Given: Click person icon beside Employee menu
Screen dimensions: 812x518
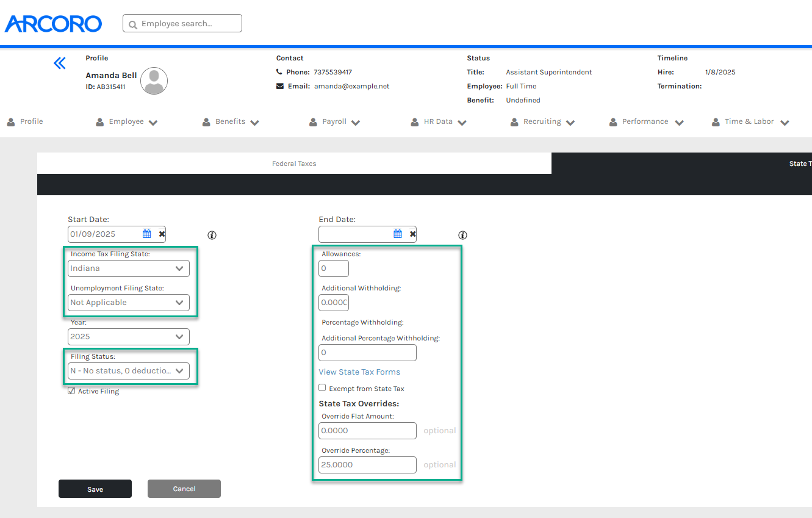Looking at the screenshot, I should pyautogui.click(x=100, y=122).
